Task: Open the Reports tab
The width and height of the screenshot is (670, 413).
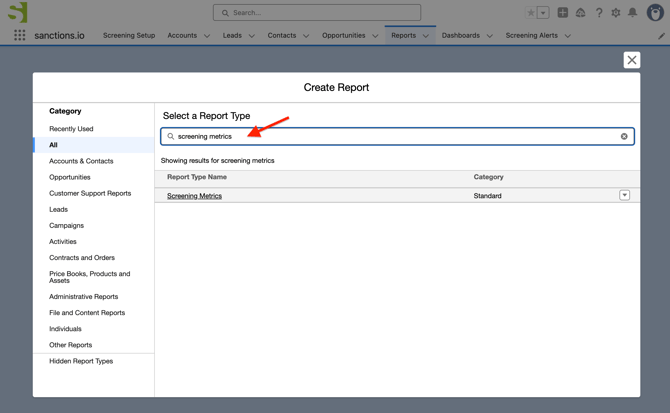Action: point(403,35)
